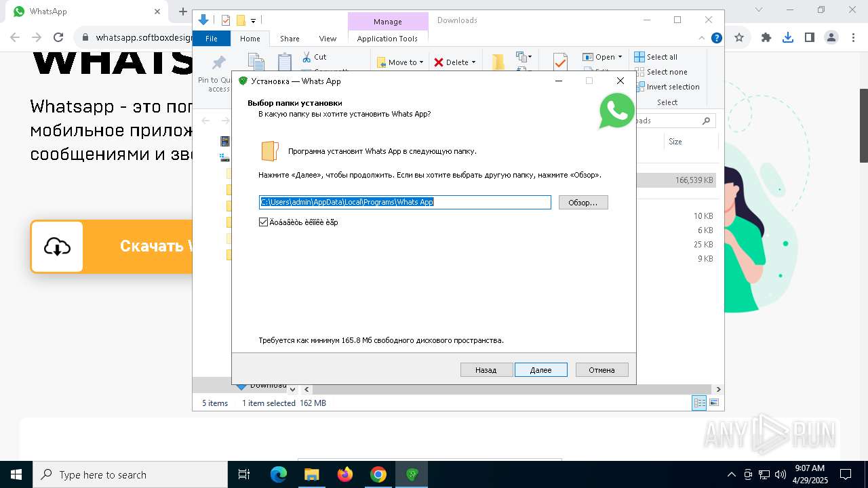
Task: Click the Explorer Back navigation arrow
Action: [205, 121]
